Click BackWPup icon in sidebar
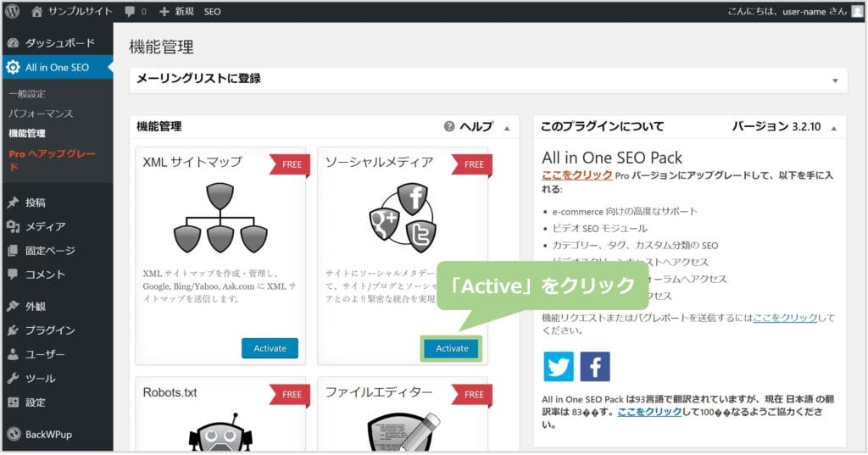Viewport: 868px width, 455px height. coord(14,434)
